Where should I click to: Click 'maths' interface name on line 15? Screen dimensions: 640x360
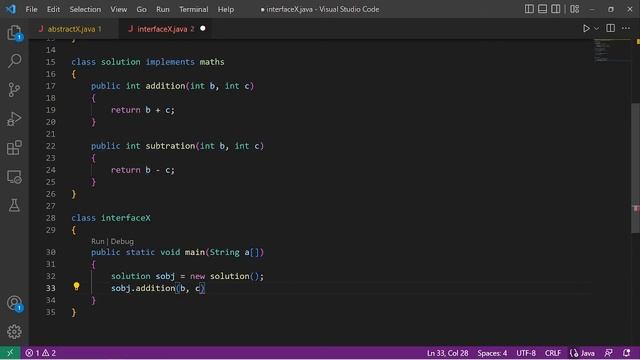[212, 62]
